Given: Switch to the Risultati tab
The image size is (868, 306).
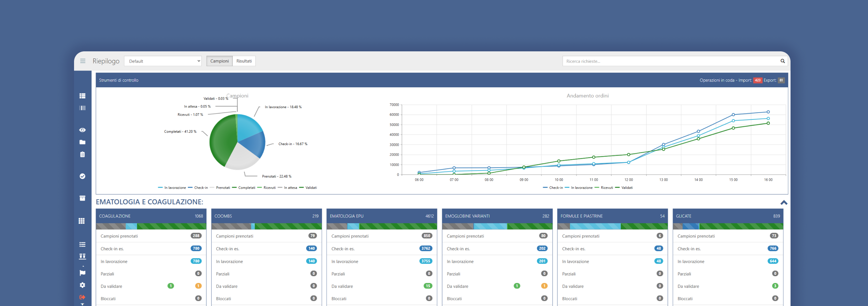Looking at the screenshot, I should coord(244,61).
